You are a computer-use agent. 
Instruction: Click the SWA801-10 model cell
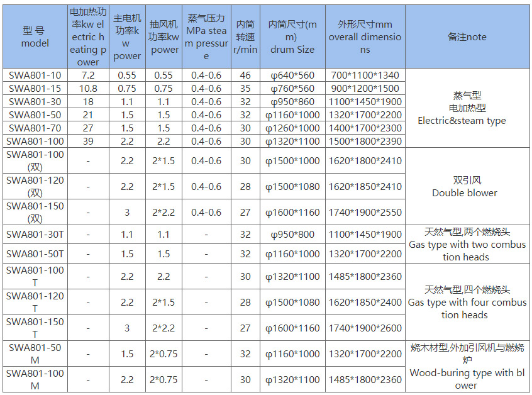35,75
